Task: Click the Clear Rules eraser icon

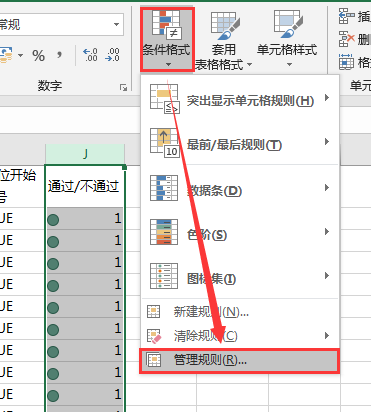Action: [x=154, y=336]
